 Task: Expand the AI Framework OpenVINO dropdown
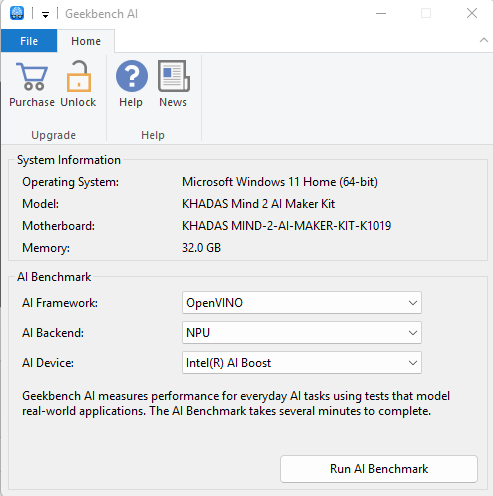(302, 303)
